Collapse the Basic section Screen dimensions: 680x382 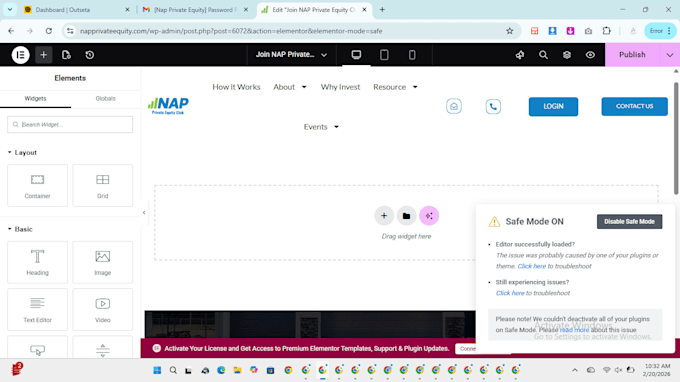pos(20,229)
